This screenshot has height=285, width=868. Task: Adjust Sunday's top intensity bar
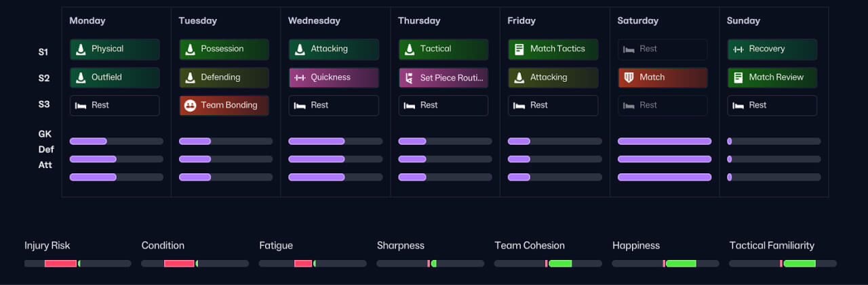pos(774,141)
